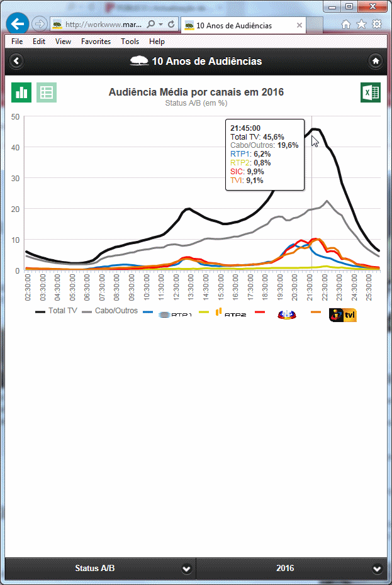Refresh the page in address bar
Viewport: 392px width, 585px height.
point(171,24)
